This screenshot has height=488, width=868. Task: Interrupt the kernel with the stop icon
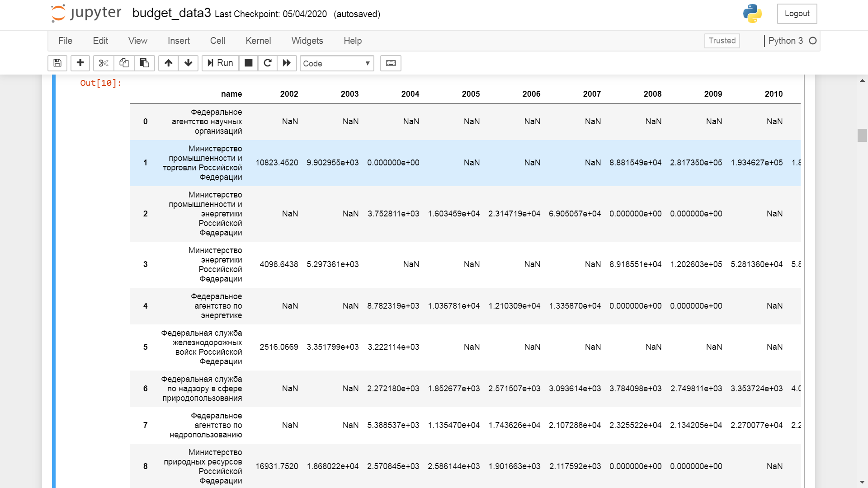248,63
